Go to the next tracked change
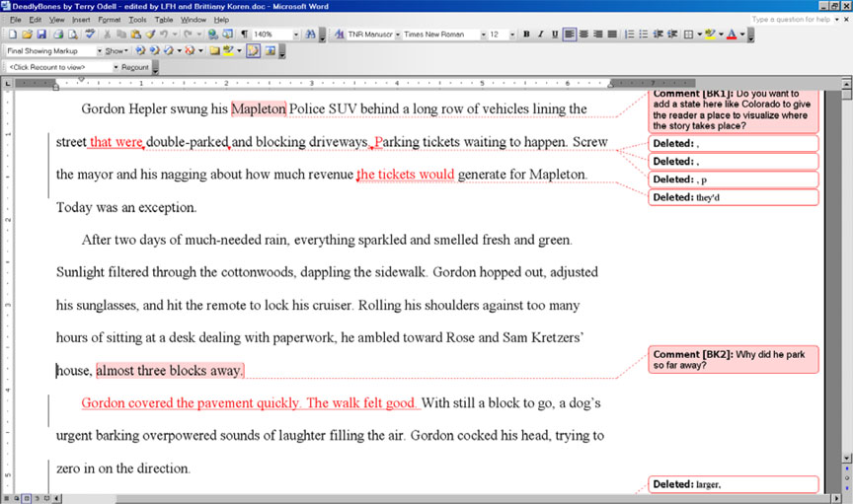 point(154,50)
